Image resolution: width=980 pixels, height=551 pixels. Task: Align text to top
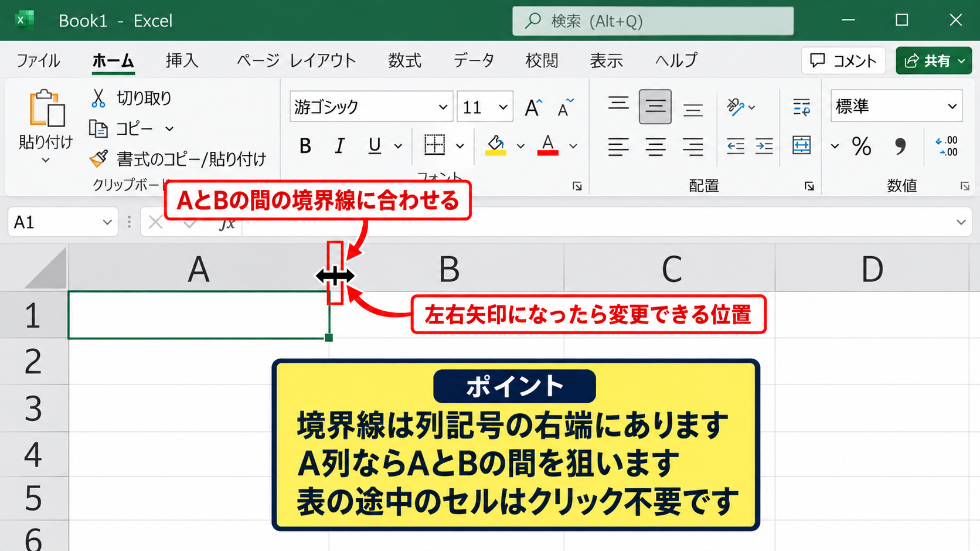coord(618,106)
